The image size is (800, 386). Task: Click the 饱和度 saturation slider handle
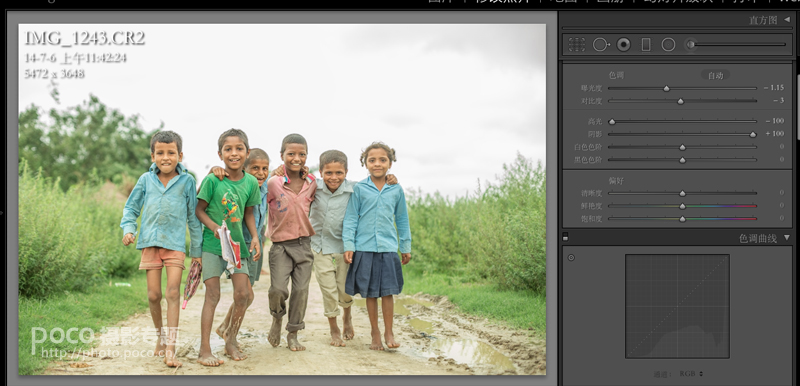coord(683,219)
